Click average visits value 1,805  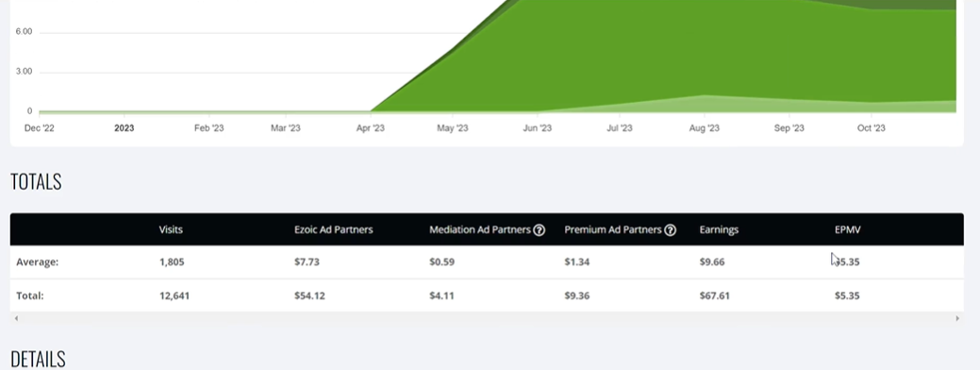pos(172,261)
